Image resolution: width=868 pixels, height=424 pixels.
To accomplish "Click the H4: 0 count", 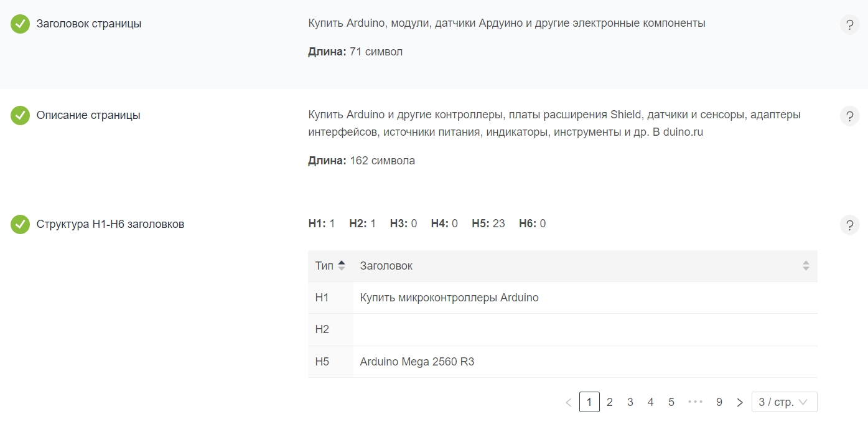I will tap(444, 224).
